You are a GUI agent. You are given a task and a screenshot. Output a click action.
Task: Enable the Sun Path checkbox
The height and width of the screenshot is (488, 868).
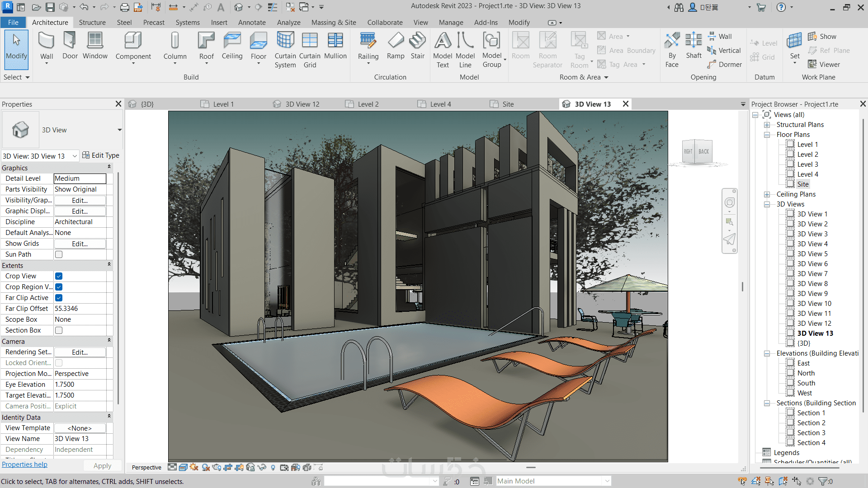click(59, 254)
